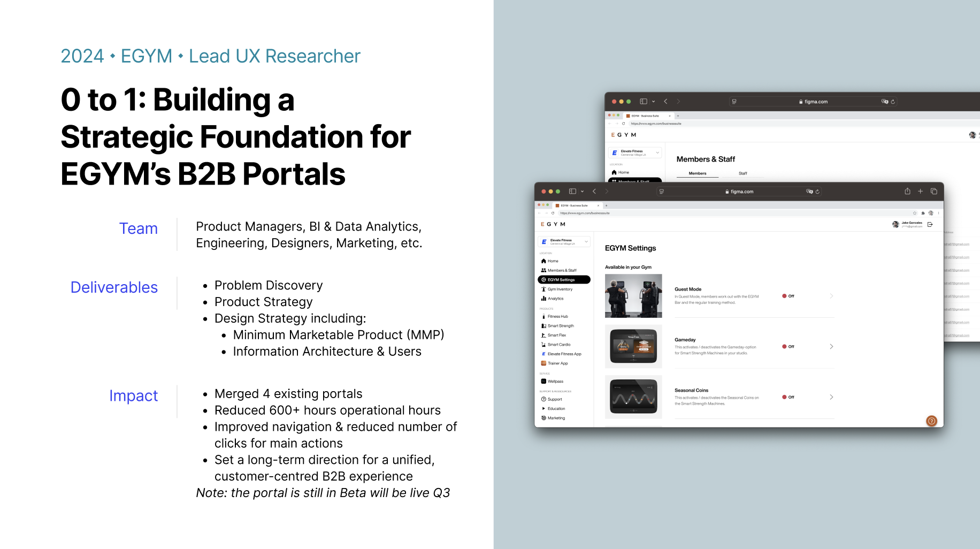Open Marketing in the sidebar
This screenshot has height=549, width=980.
click(553, 418)
